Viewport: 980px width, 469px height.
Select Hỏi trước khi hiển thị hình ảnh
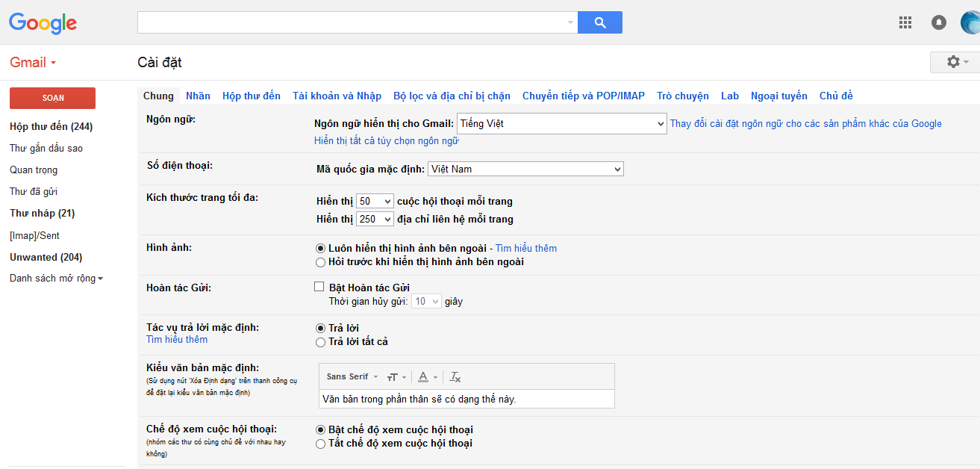(321, 262)
